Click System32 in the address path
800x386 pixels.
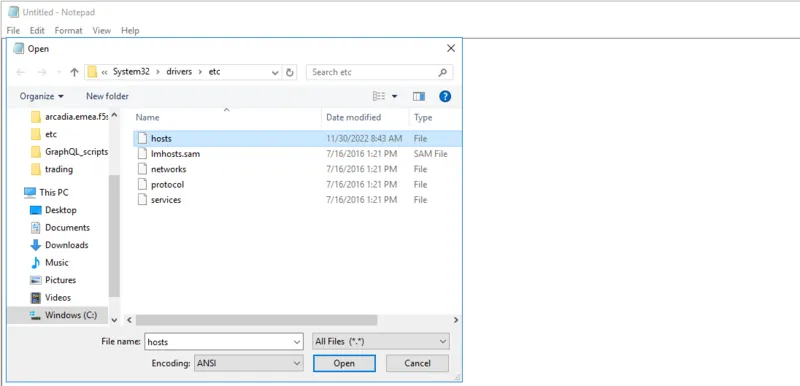click(131, 72)
